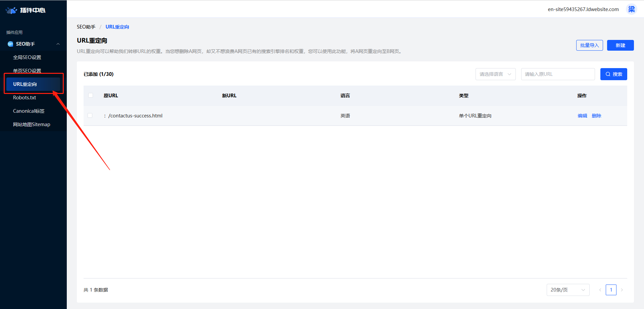The image size is (644, 309).
Task: Go to next page arrow in pagination
Action: tap(622, 290)
